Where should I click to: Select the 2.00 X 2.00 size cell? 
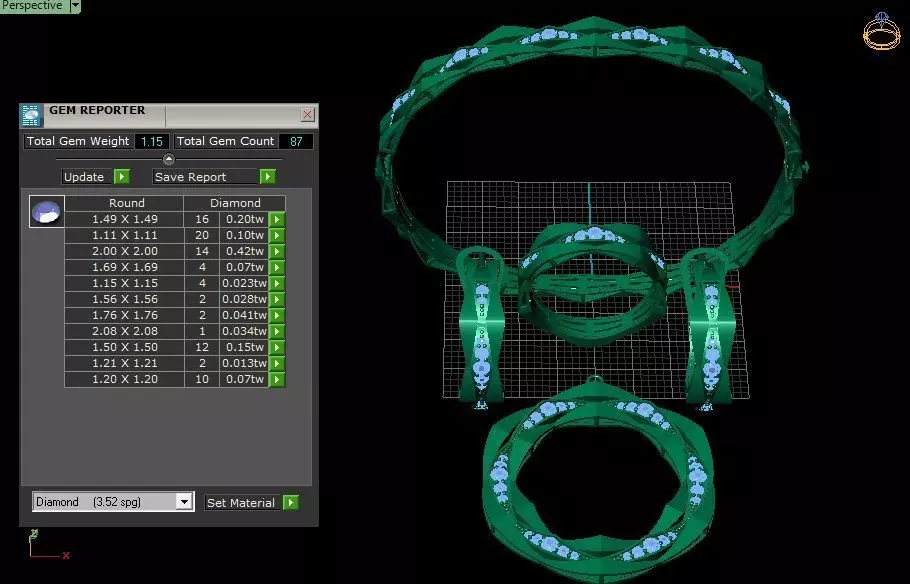[125, 251]
